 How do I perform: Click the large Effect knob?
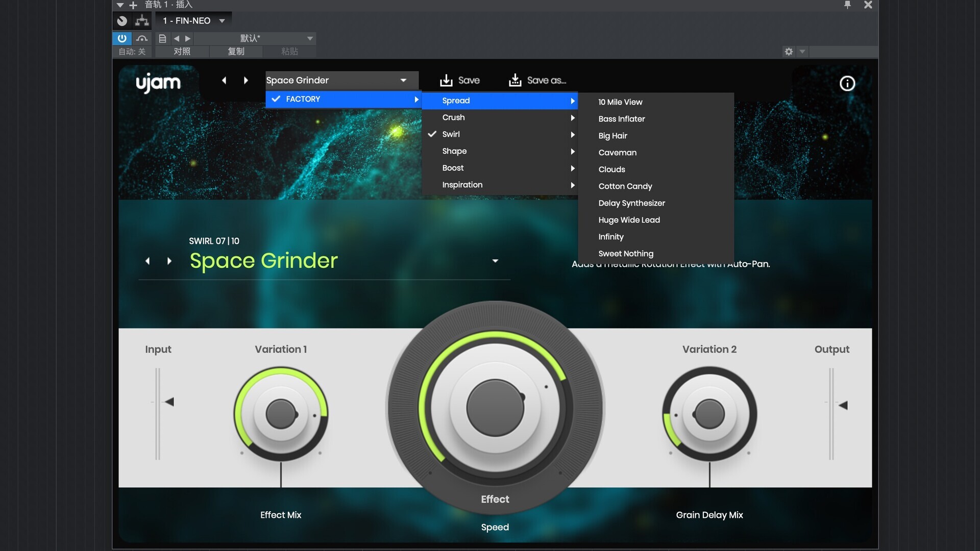click(x=495, y=408)
